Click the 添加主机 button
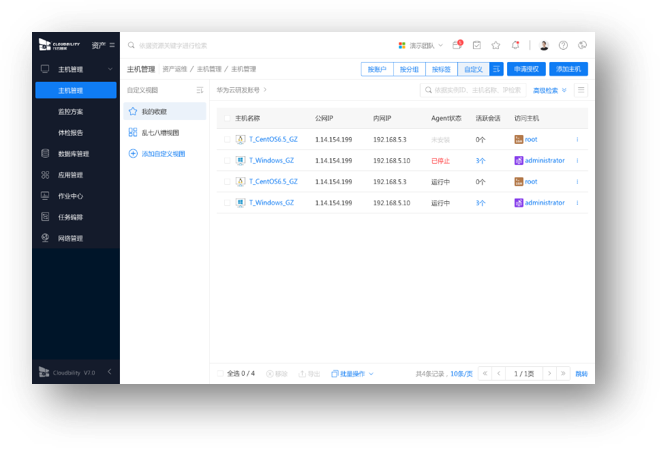Viewport: 660px width, 449px height. [x=568, y=69]
